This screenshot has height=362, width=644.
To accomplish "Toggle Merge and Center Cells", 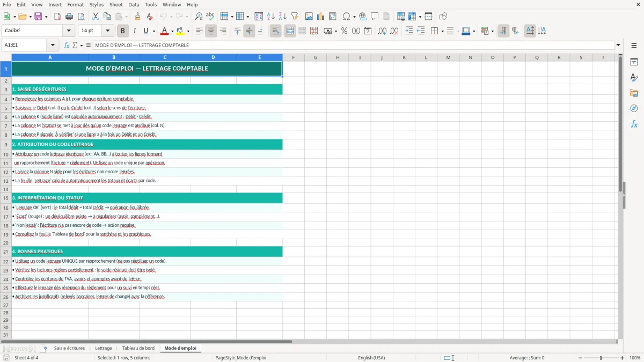I will click(290, 31).
